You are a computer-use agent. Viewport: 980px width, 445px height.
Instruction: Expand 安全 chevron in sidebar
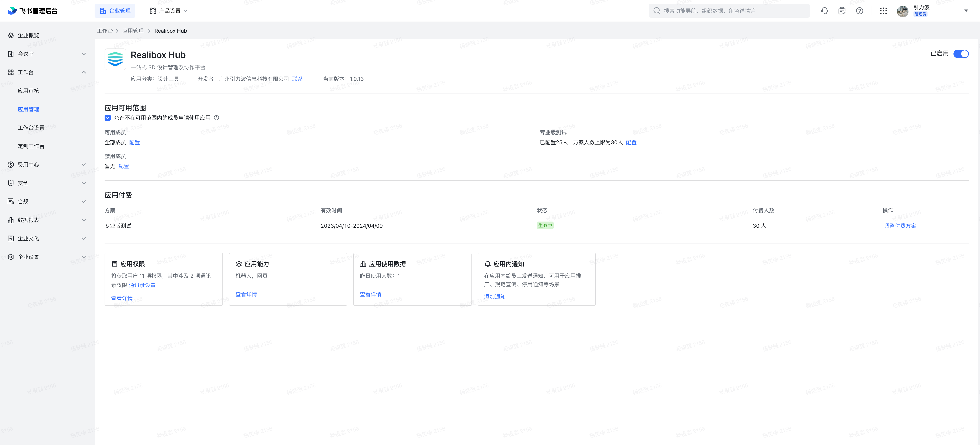point(84,183)
